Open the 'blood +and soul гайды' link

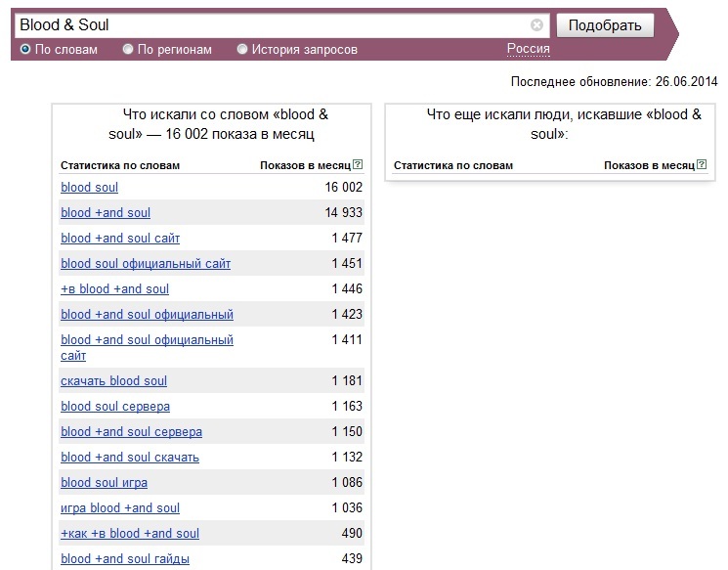pyautogui.click(x=125, y=559)
